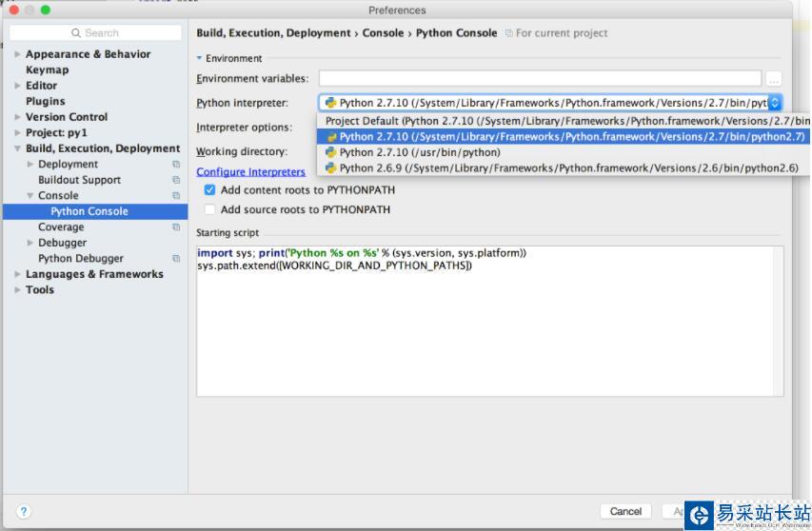Click into the Environment variables field
The height and width of the screenshot is (531, 812).
coord(540,79)
